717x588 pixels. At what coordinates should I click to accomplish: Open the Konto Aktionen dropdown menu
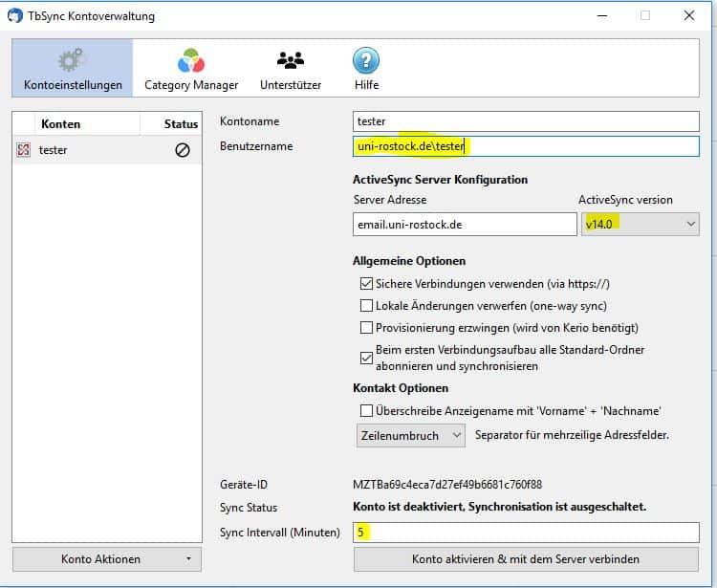click(106, 559)
